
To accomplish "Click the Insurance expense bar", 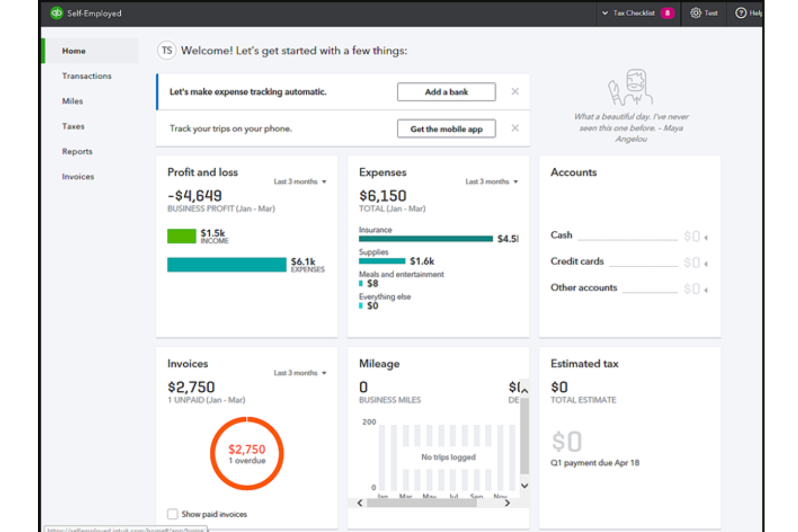I will point(425,238).
